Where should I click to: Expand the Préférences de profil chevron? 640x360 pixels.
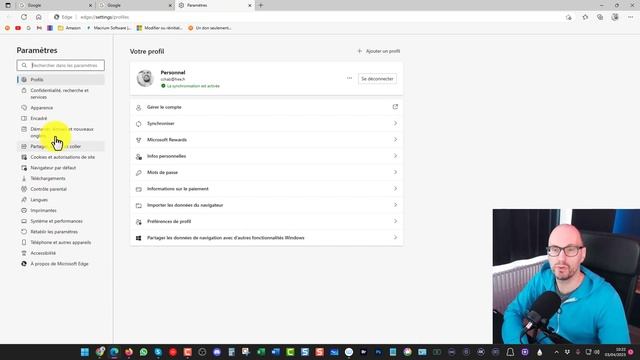click(x=395, y=221)
